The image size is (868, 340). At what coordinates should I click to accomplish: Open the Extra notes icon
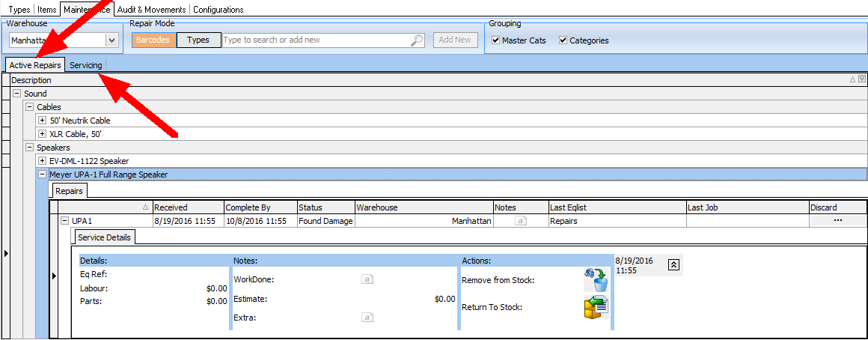(367, 318)
